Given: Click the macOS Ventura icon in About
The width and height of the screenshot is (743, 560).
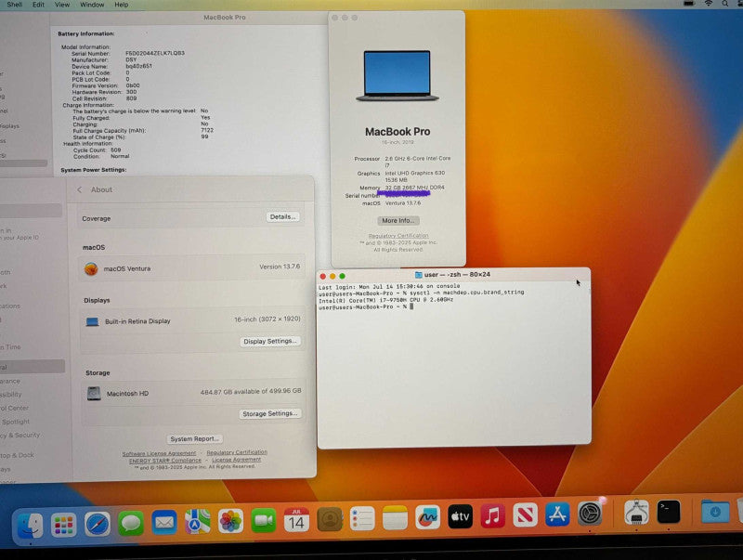Looking at the screenshot, I should (91, 269).
